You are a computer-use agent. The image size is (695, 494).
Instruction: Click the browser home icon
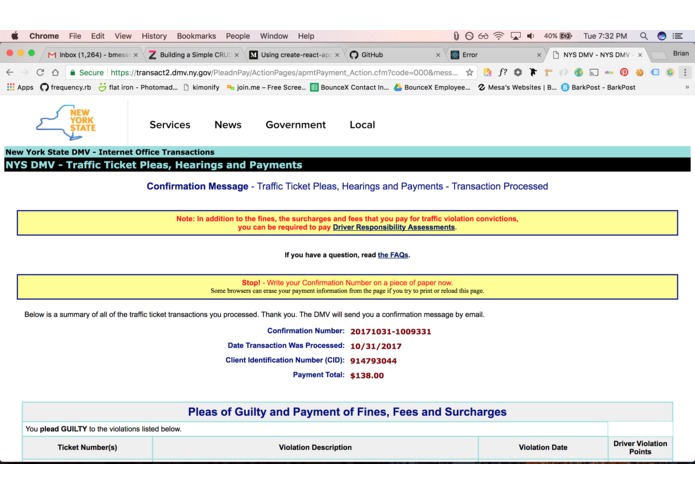tap(55, 72)
